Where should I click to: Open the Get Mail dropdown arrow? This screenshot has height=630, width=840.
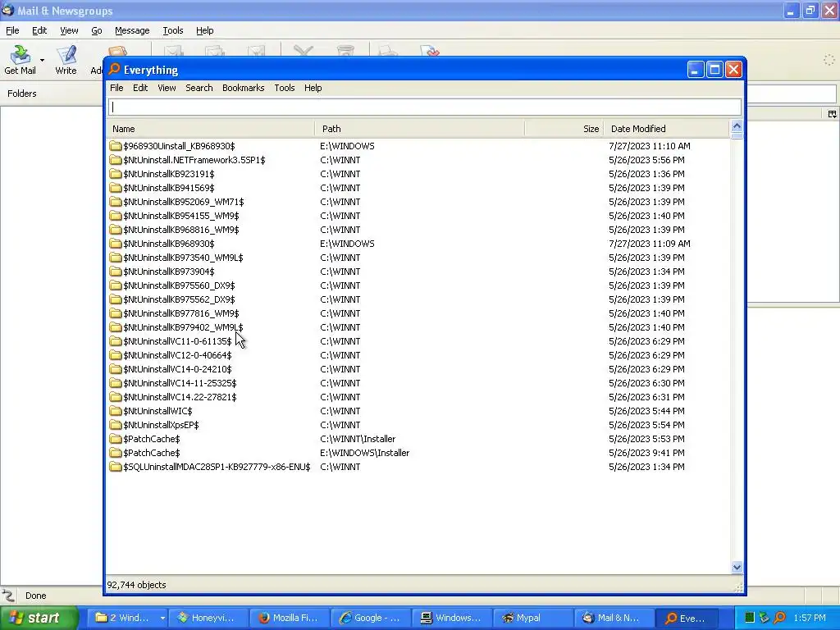42,60
